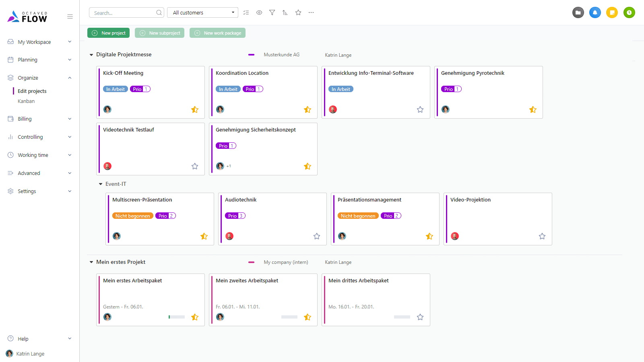Click the sort order icon in toolbar

(x=285, y=12)
